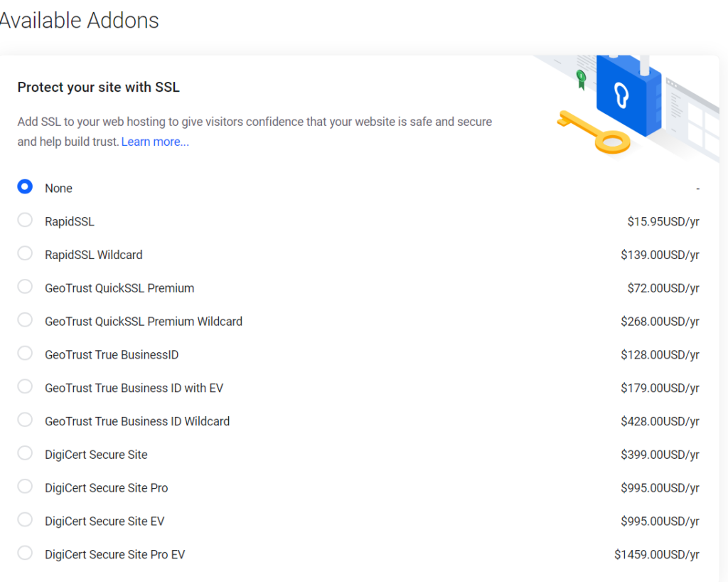The height and width of the screenshot is (582, 728).
Task: Click the RapidSSL yearly price
Action: [x=663, y=221]
